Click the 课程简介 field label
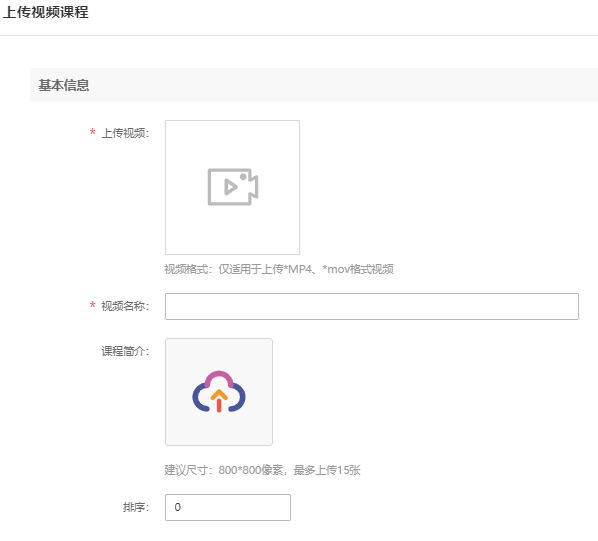598x541 pixels. point(125,351)
